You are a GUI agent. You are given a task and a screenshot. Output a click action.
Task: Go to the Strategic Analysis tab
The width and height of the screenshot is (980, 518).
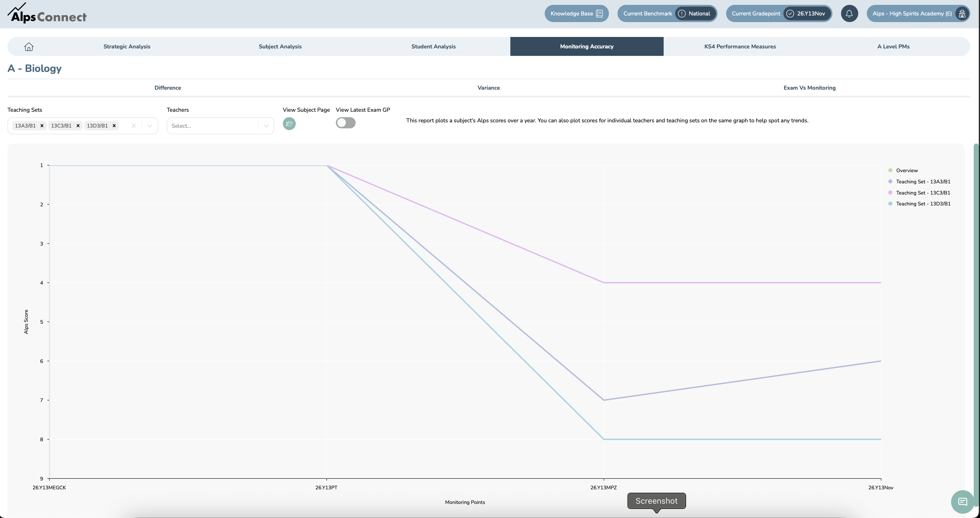coord(127,46)
